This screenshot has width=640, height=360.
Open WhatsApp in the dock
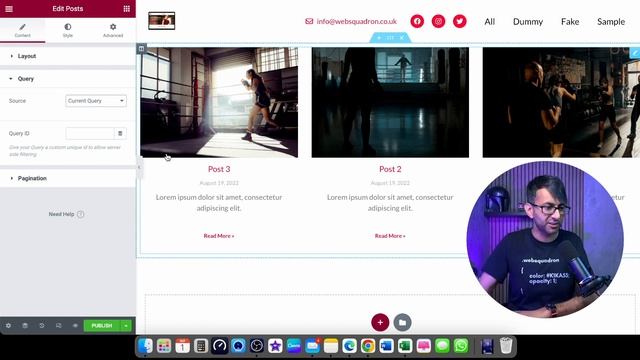(x=461, y=346)
